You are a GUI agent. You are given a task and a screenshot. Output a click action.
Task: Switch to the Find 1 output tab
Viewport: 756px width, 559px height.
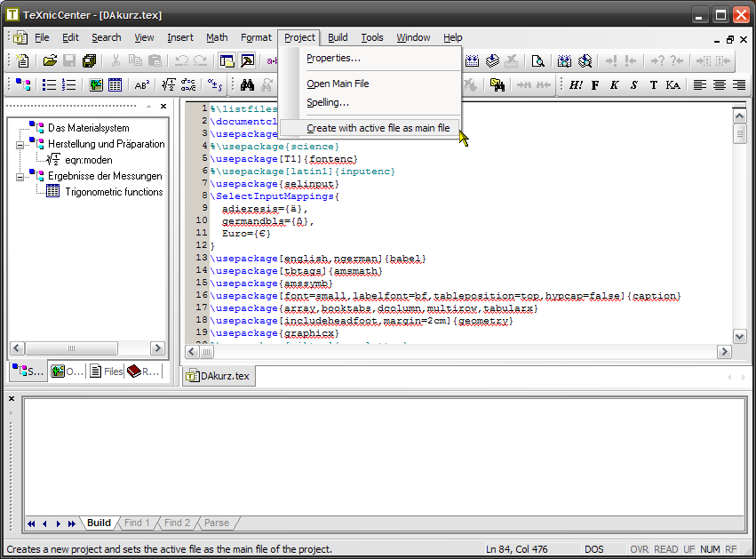tap(137, 523)
